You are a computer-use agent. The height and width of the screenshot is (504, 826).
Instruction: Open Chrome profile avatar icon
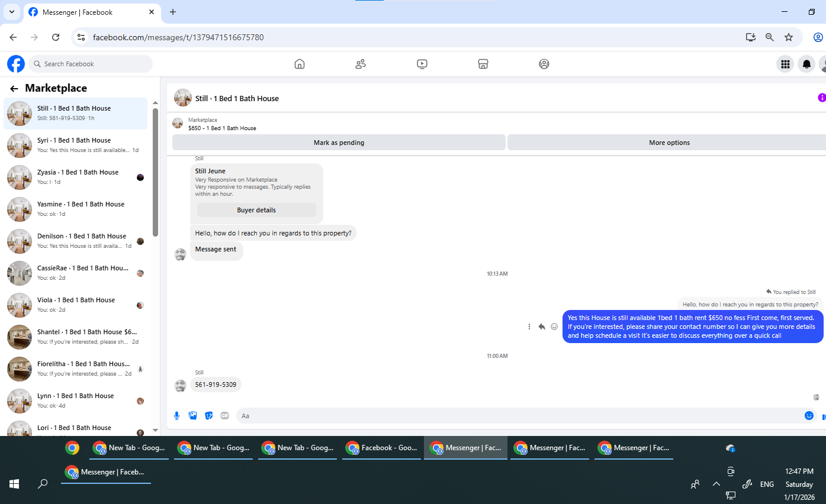pyautogui.click(x=818, y=37)
